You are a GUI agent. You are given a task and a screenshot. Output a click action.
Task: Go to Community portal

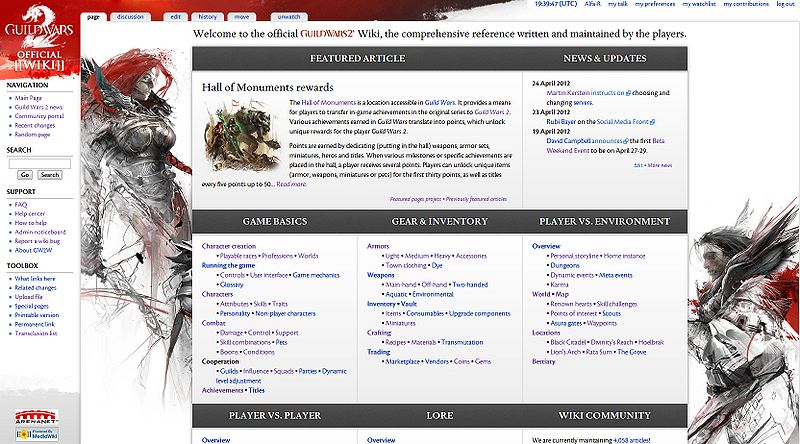pyautogui.click(x=39, y=116)
